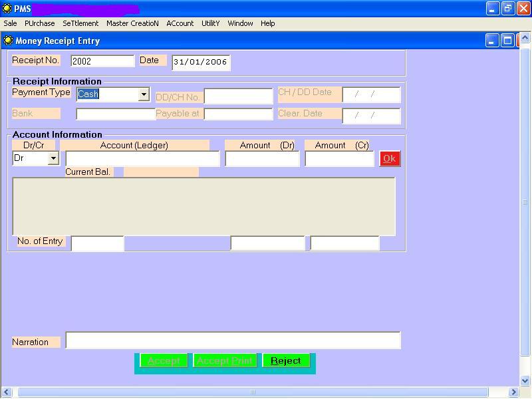Open the Dr/Cr dropdown arrow

tap(53, 158)
